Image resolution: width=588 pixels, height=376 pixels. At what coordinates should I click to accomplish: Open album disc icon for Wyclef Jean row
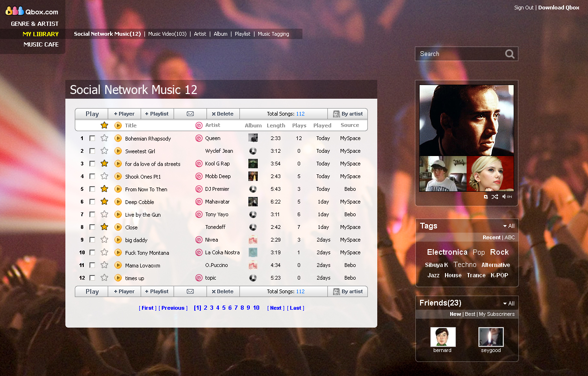pyautogui.click(x=253, y=151)
